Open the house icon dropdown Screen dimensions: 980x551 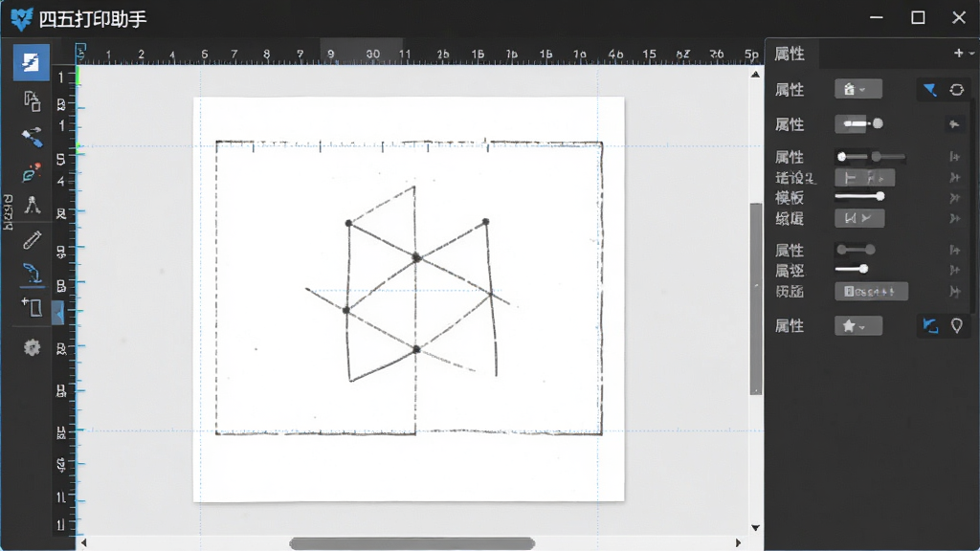(x=858, y=89)
